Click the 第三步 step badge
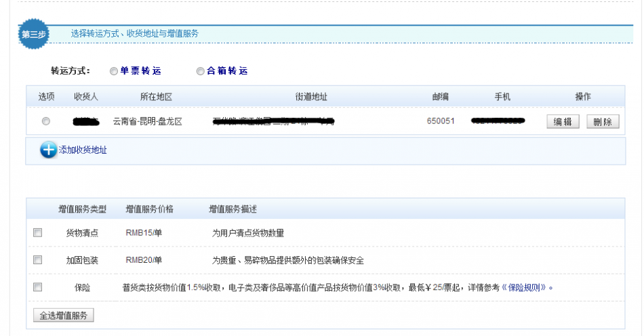This screenshot has height=336, width=644. tap(34, 34)
